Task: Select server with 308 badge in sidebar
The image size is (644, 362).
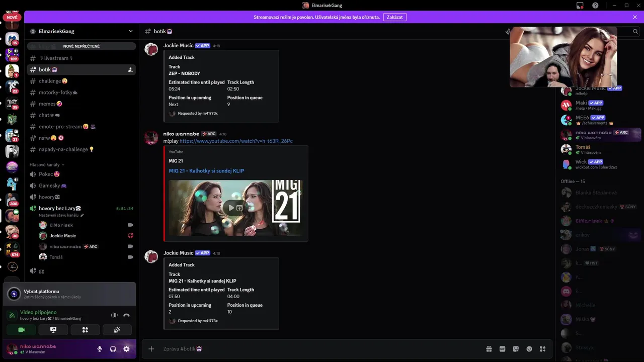Action: click(12, 200)
